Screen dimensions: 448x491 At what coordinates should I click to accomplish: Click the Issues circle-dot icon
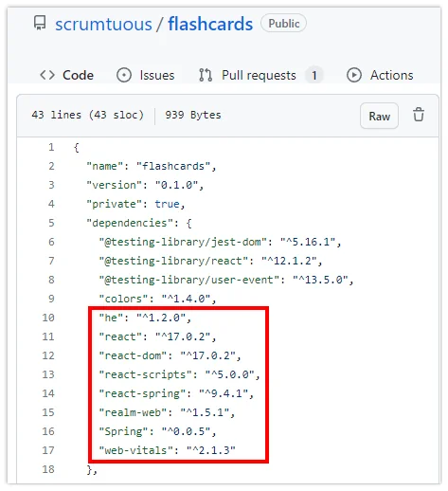pyautogui.click(x=124, y=75)
